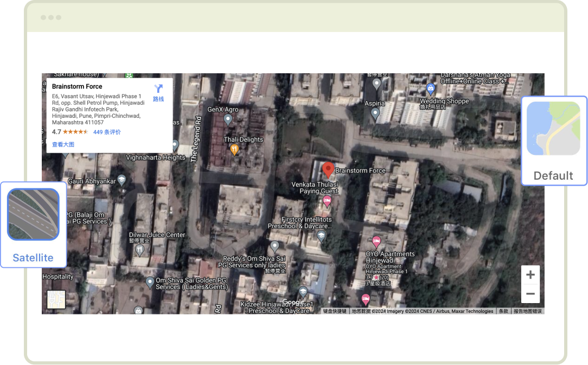Click the Darshana's Atman Yoga label

pyautogui.click(x=475, y=78)
